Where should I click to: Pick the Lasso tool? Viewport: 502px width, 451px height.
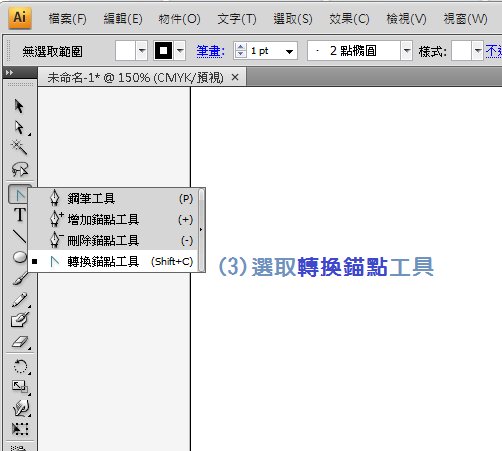tap(20, 169)
